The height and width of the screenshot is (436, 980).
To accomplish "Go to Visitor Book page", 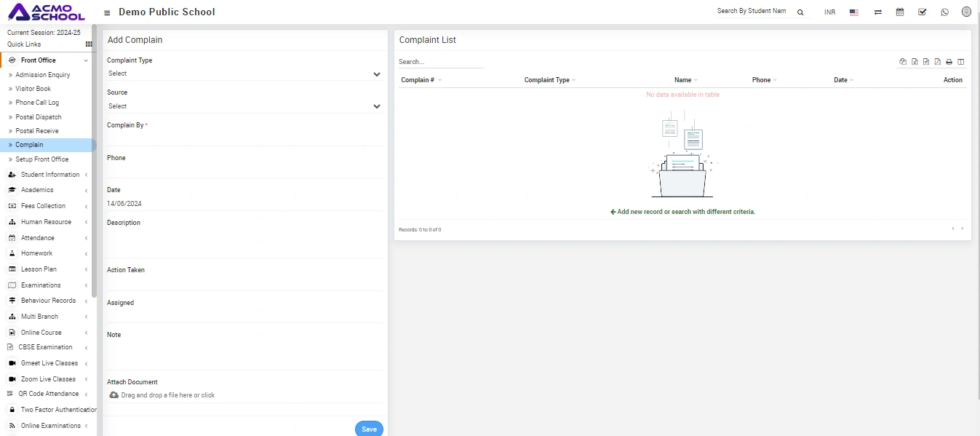I will tap(33, 89).
